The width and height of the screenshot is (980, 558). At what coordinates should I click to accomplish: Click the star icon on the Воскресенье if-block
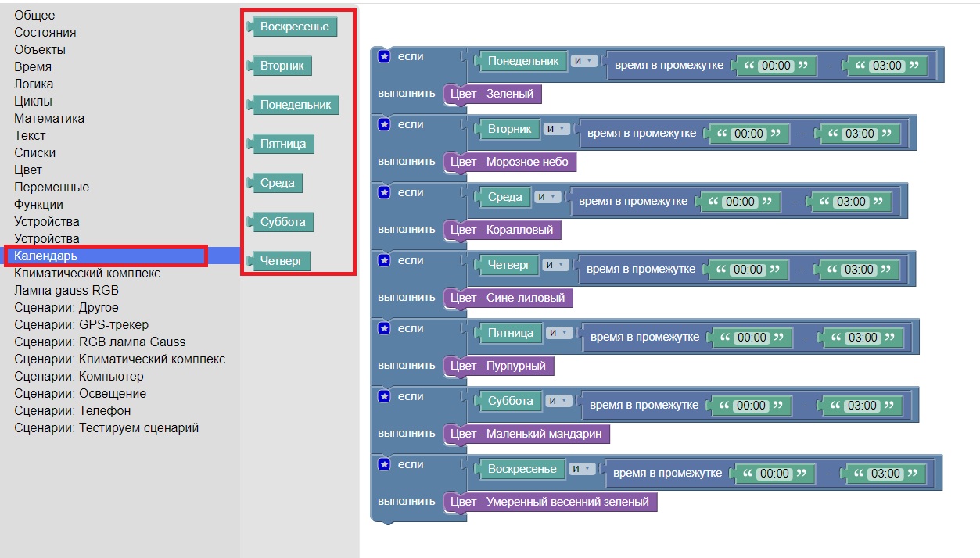click(384, 464)
